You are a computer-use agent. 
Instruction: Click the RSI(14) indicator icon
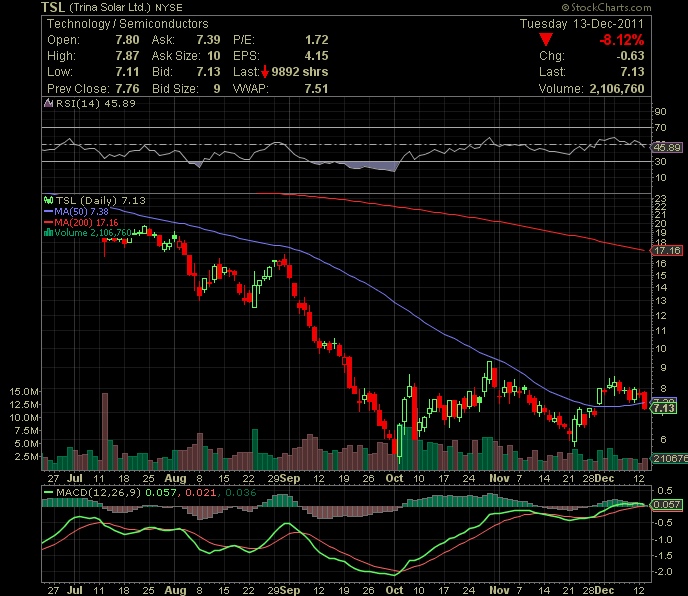(x=49, y=104)
